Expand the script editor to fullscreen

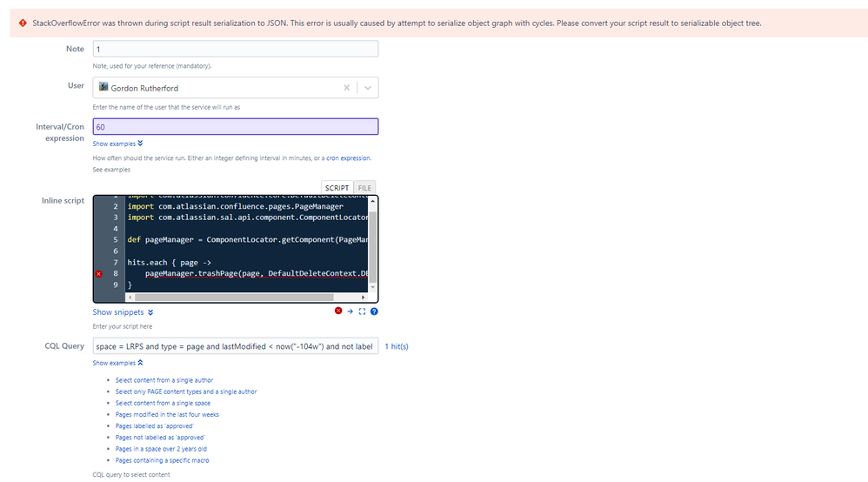(x=362, y=311)
